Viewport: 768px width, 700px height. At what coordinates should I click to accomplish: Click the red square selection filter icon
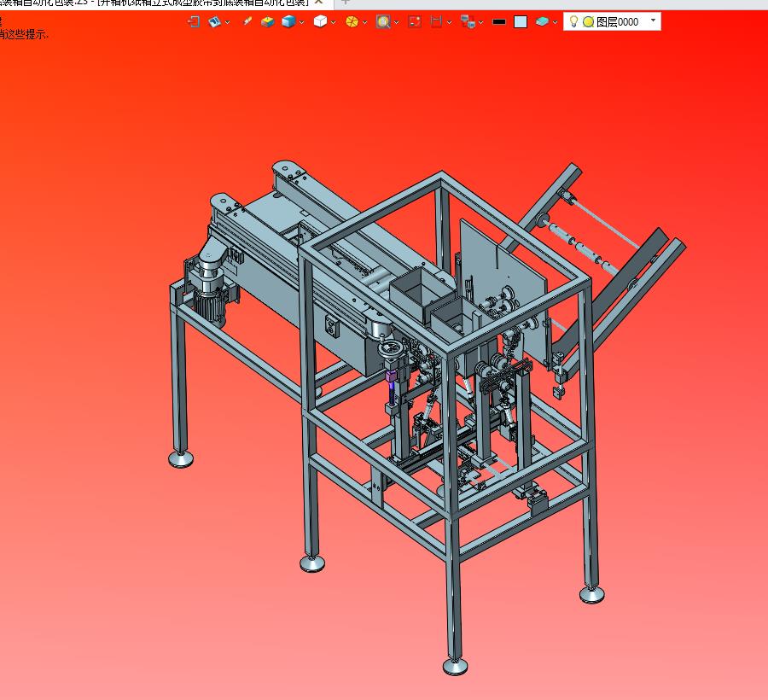(x=415, y=21)
